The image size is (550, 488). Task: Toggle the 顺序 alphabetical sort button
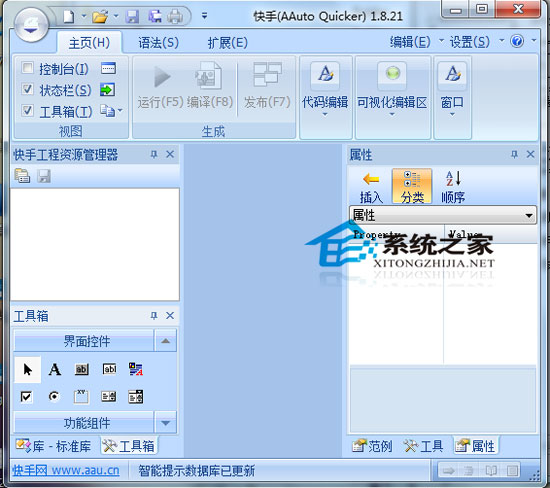click(x=453, y=187)
